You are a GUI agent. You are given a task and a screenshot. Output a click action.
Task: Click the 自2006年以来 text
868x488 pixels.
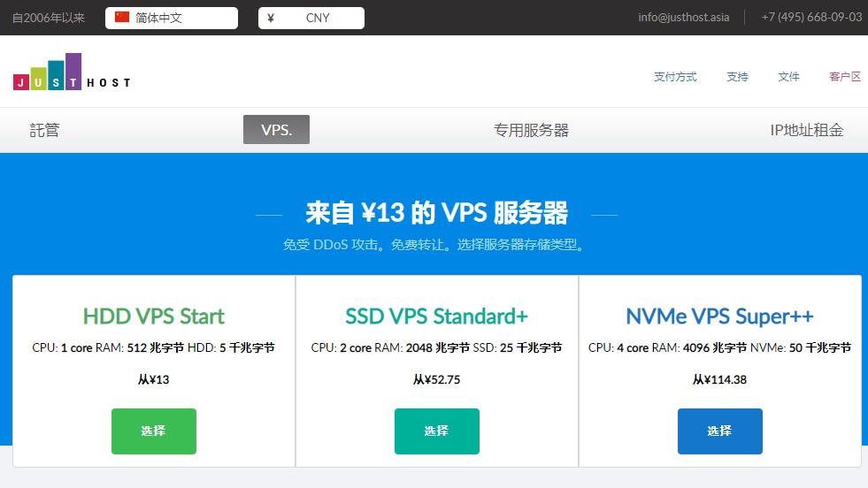coord(49,18)
